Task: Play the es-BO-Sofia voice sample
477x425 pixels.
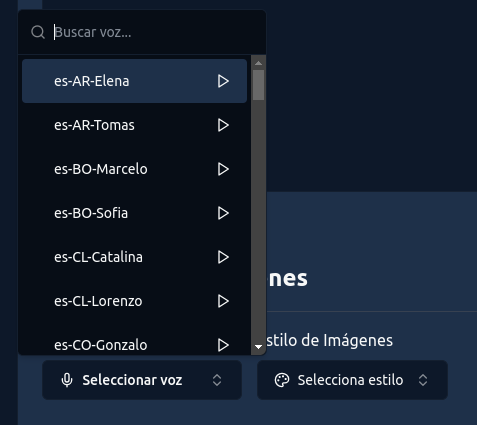Action: coord(223,213)
